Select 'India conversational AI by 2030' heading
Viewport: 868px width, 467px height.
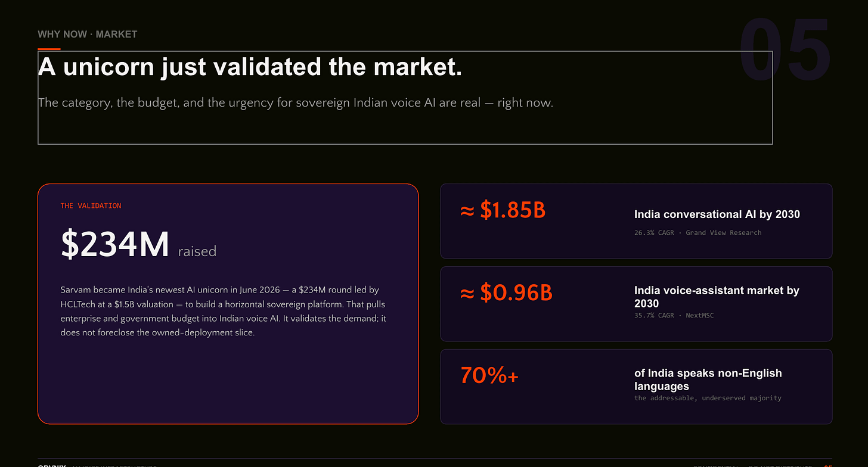click(717, 214)
